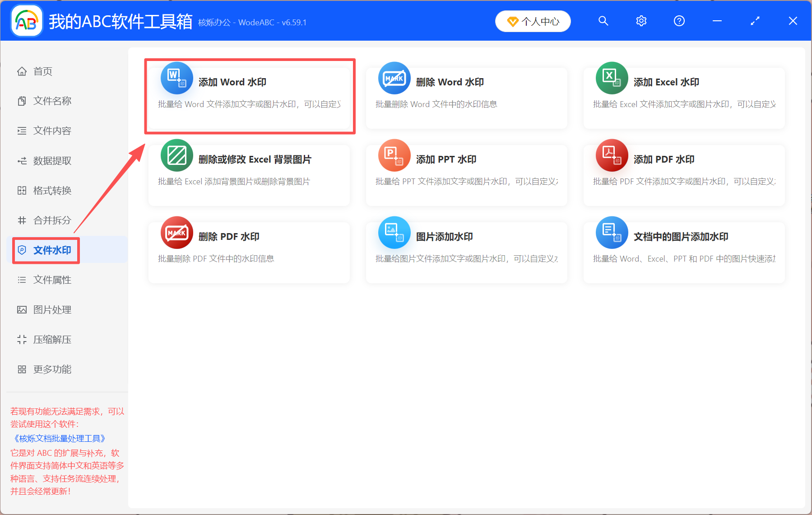Click the AB app logo
The image size is (812, 515).
click(x=26, y=20)
